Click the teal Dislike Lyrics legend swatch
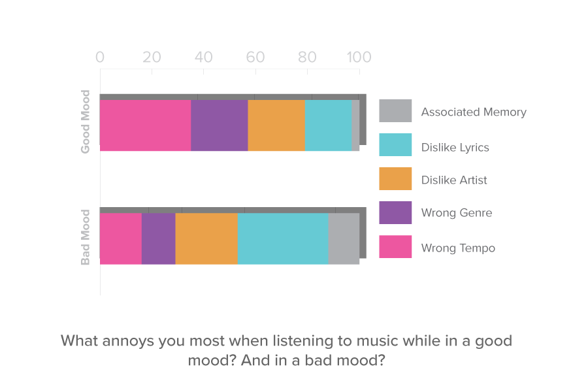 (x=395, y=145)
